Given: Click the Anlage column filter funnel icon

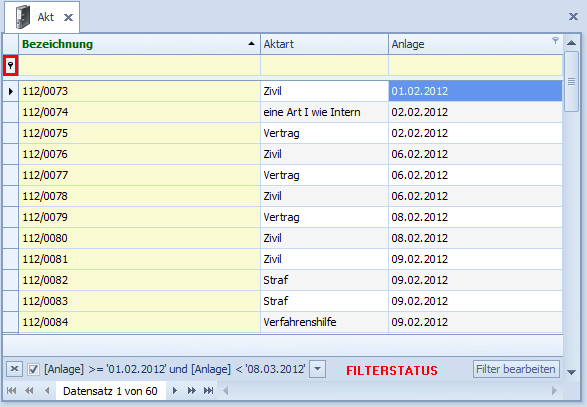Looking at the screenshot, I should 555,40.
